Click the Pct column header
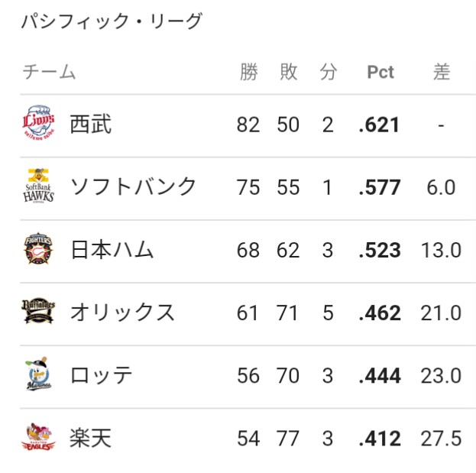476x473 pixels. pyautogui.click(x=380, y=73)
